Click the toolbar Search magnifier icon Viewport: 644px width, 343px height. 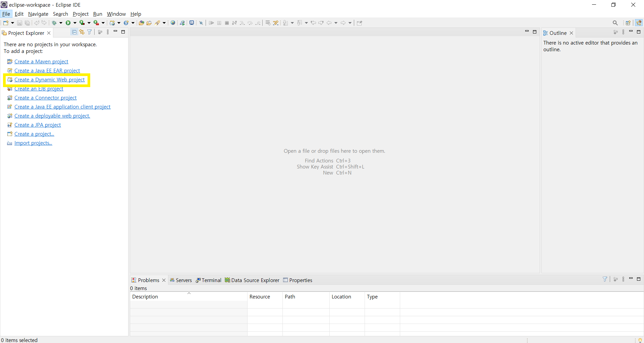coord(615,23)
